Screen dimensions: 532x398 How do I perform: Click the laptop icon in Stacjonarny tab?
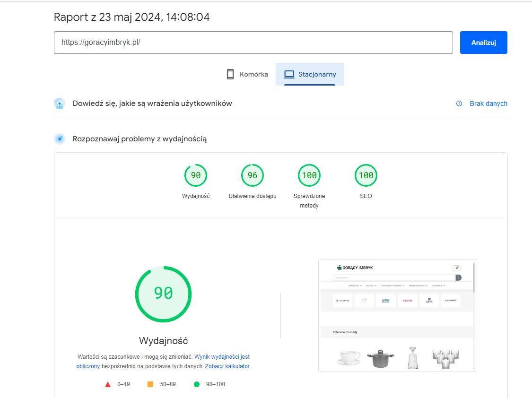(x=289, y=74)
